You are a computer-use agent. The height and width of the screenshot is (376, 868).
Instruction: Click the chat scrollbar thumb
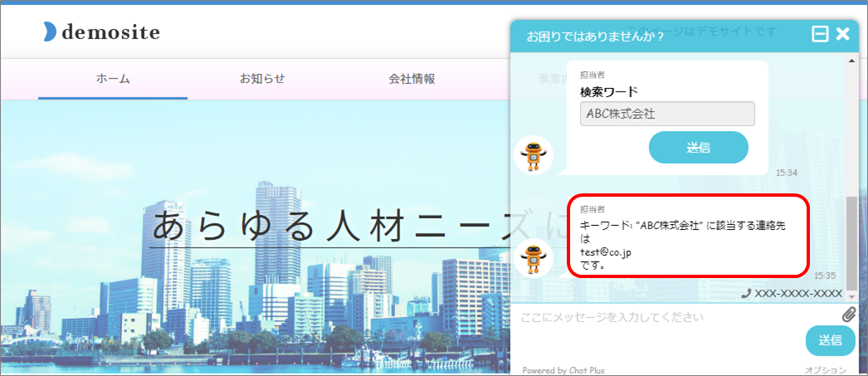(851, 242)
